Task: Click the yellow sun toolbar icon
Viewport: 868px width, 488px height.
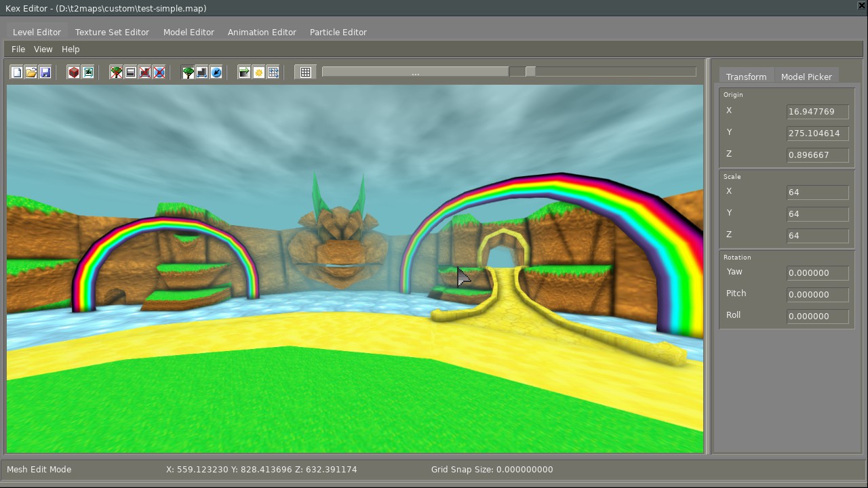Action: (x=259, y=73)
